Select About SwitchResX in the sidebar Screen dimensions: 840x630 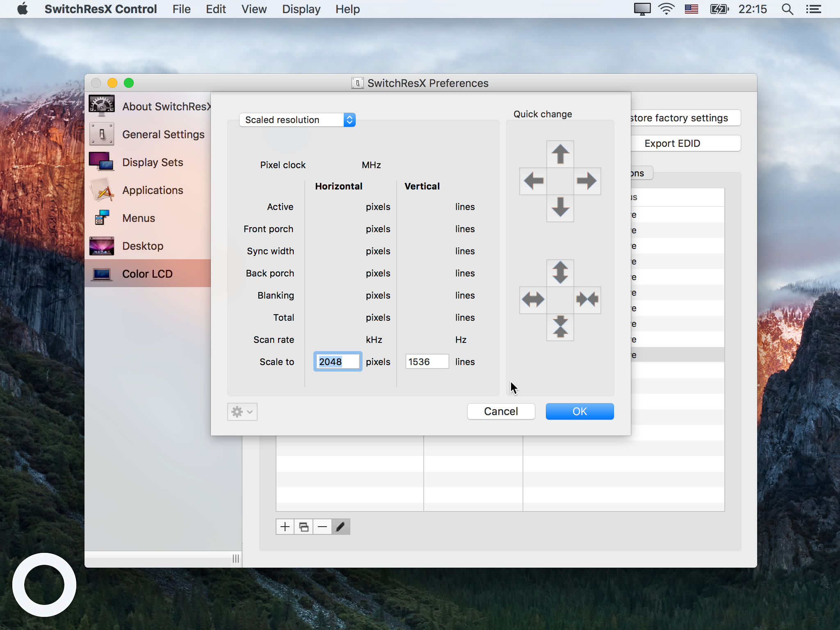(x=148, y=107)
